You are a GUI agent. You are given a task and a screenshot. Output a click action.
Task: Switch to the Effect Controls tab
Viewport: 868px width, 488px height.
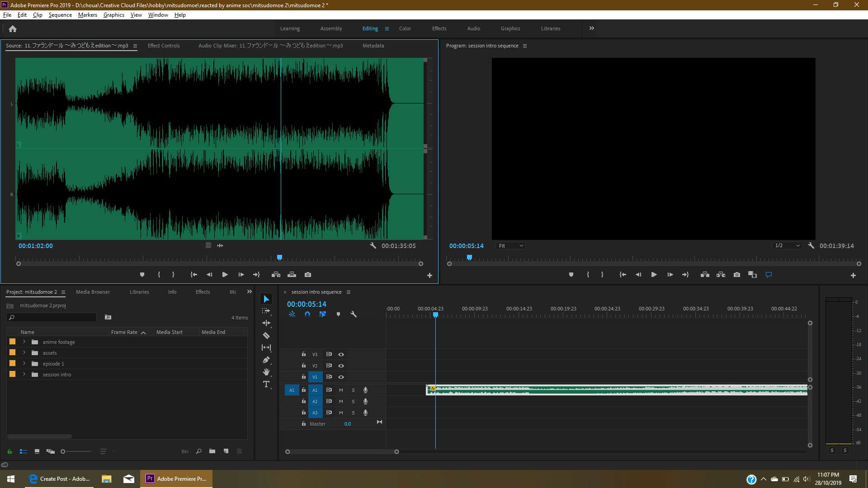click(163, 46)
